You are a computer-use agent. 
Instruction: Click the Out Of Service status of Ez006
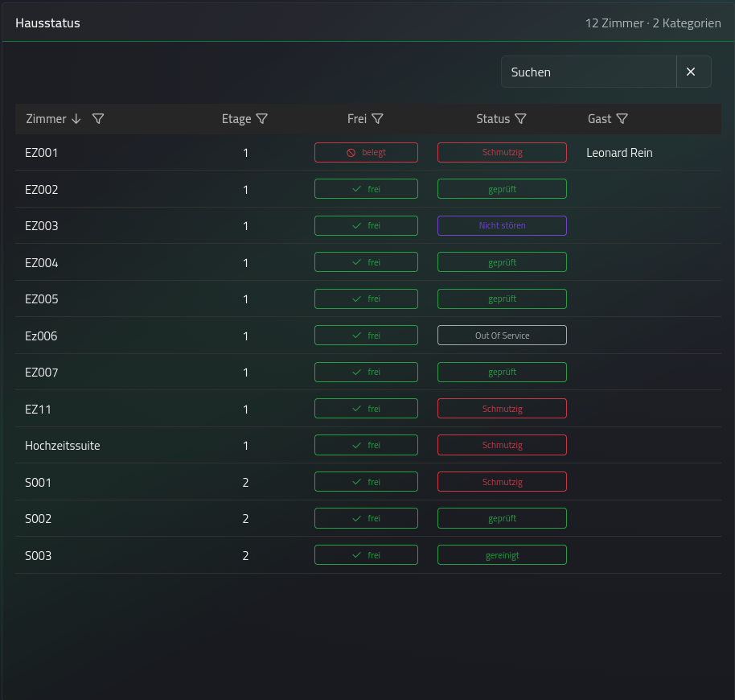502,336
